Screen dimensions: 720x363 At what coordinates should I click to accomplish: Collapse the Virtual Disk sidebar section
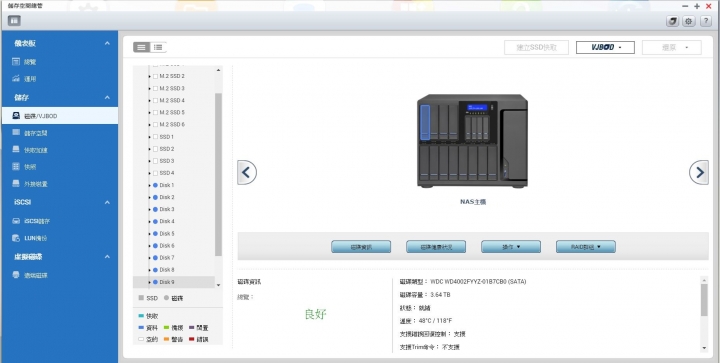[107, 257]
